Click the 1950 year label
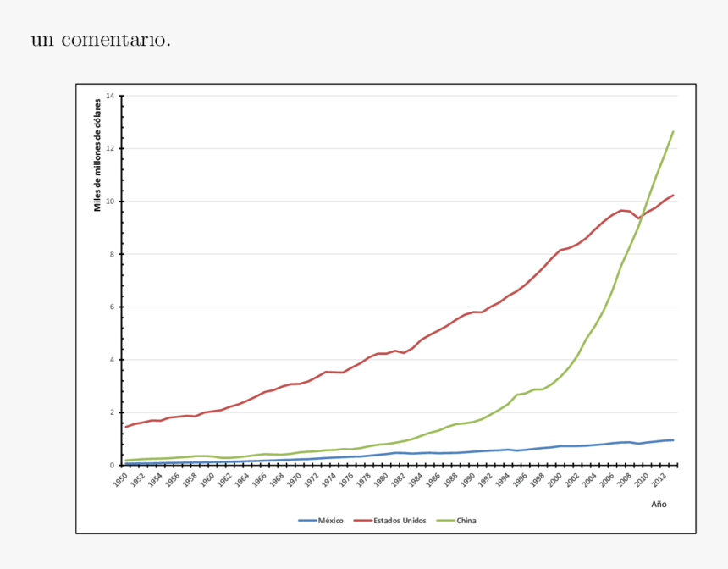 pyautogui.click(x=120, y=480)
